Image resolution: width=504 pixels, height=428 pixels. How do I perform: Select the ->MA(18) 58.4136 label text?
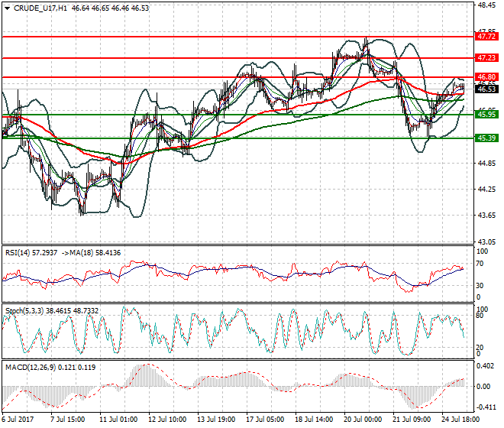click(x=92, y=253)
